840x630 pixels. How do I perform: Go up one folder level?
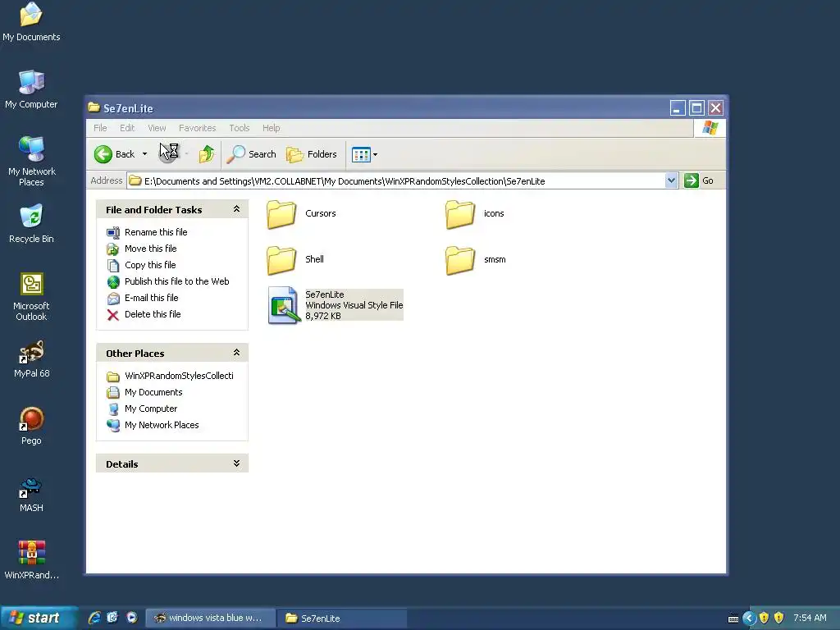click(206, 154)
